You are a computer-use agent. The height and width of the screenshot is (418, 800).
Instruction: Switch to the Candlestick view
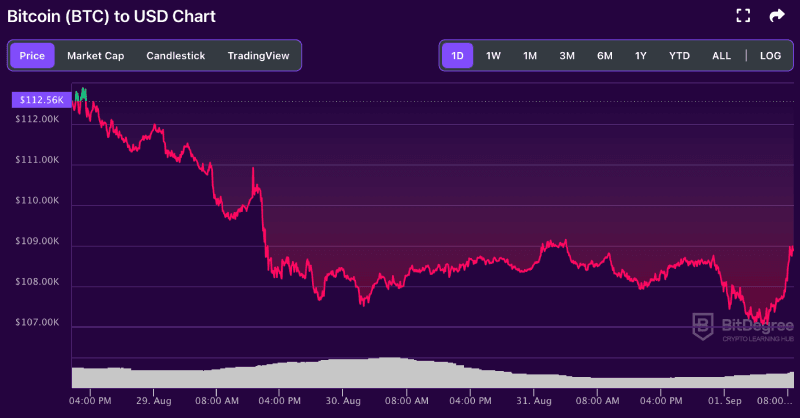click(x=176, y=56)
